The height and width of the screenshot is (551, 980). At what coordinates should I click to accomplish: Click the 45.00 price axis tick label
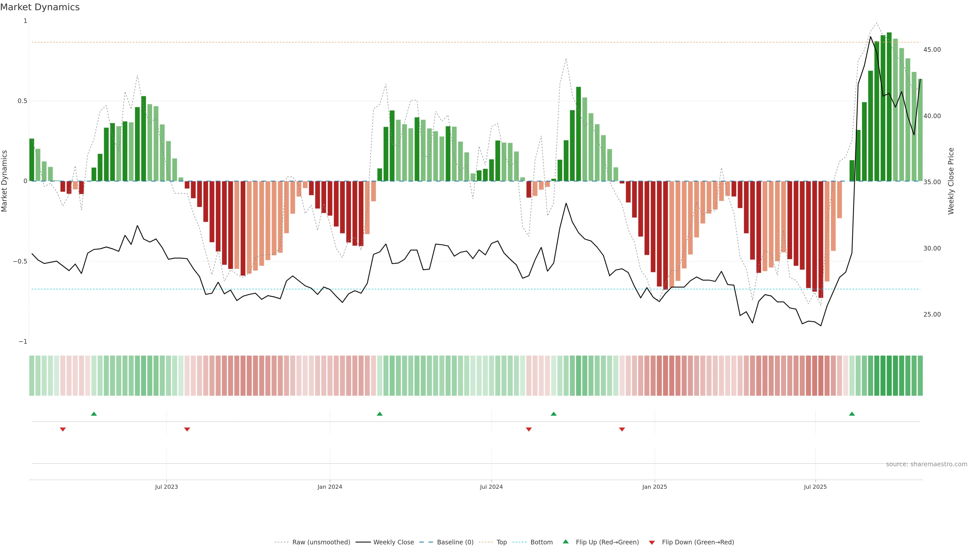pos(932,50)
